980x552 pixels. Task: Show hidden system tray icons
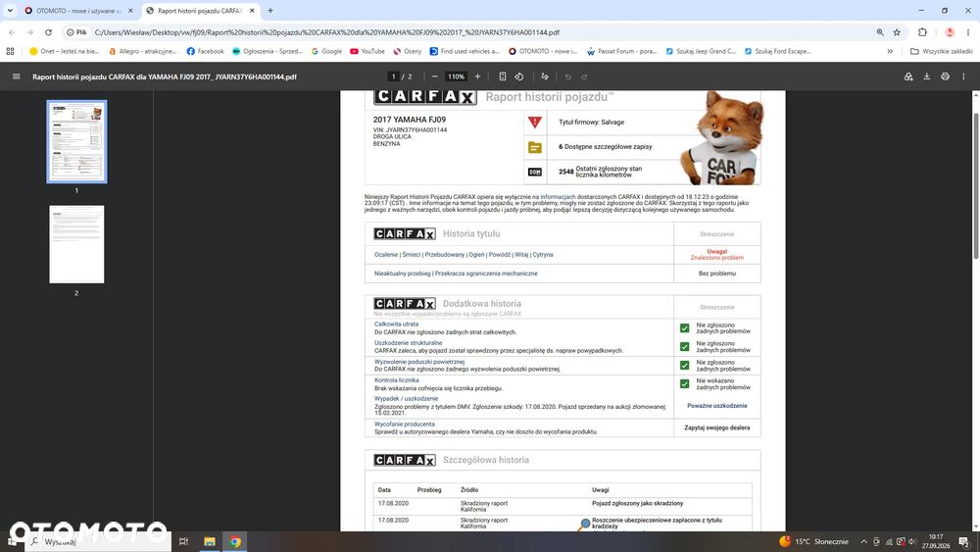[863, 541]
